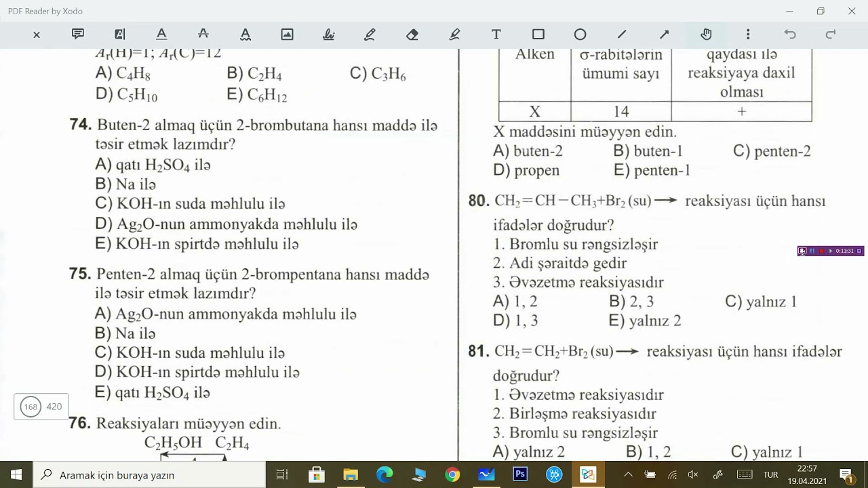Open the touch keyboard tray icon
The image size is (868, 488).
[745, 474]
